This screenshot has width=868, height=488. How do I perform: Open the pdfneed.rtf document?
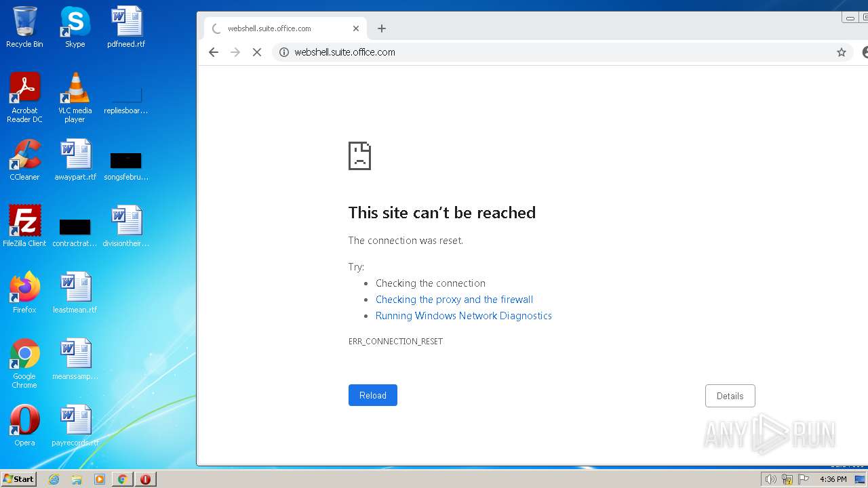pyautogui.click(x=126, y=27)
